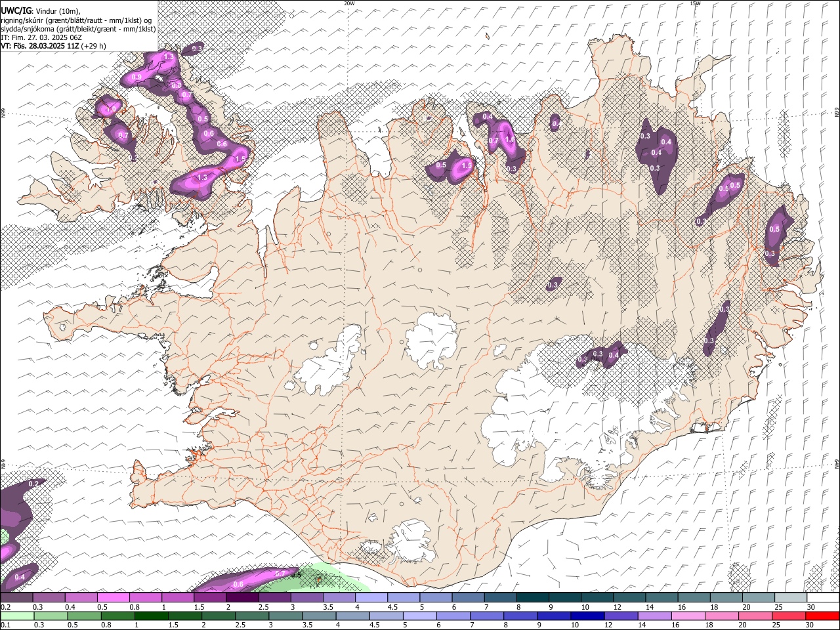The height and width of the screenshot is (630, 840).
Task: Select the lower legend swatch labeled 20
Action: [x=755, y=616]
